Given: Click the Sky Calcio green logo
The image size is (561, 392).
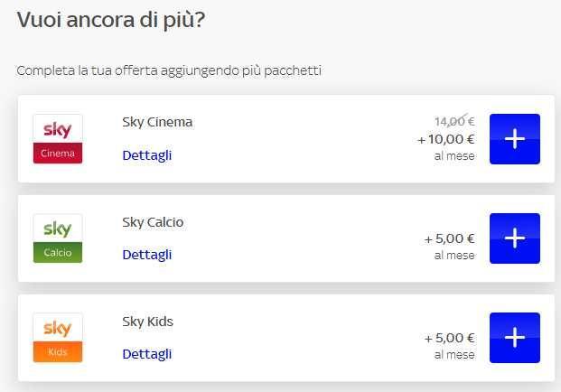Looking at the screenshot, I should click(57, 238).
